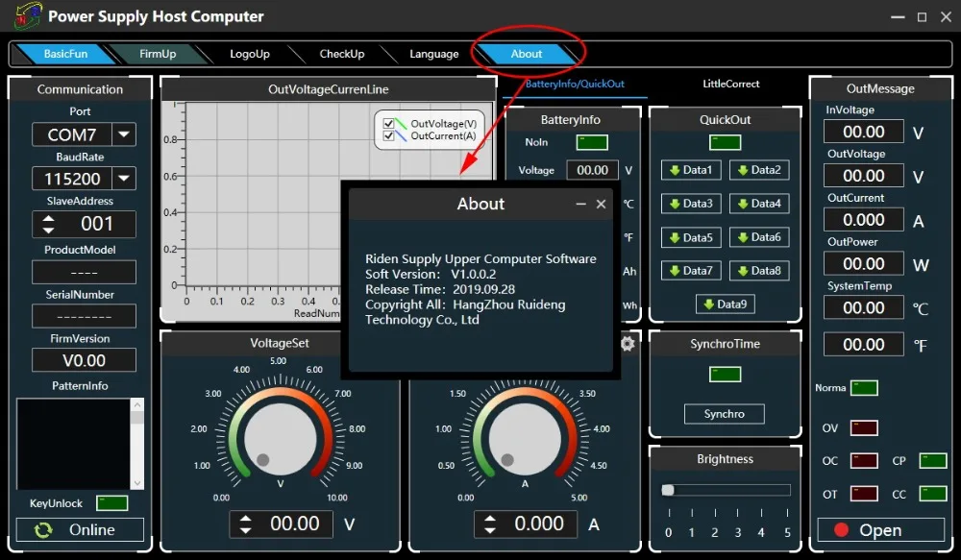Click the red circle icon on Open button
Image resolution: width=961 pixels, height=560 pixels.
pos(842,530)
